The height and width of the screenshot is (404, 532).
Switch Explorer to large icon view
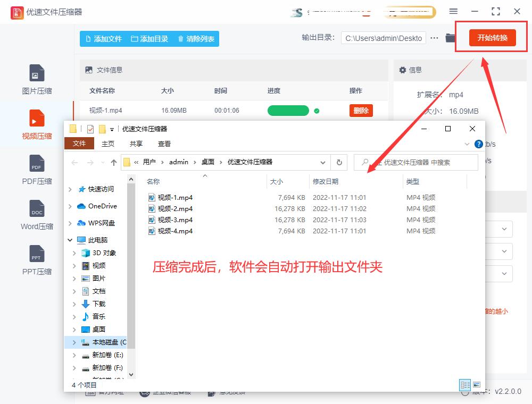[477, 384]
